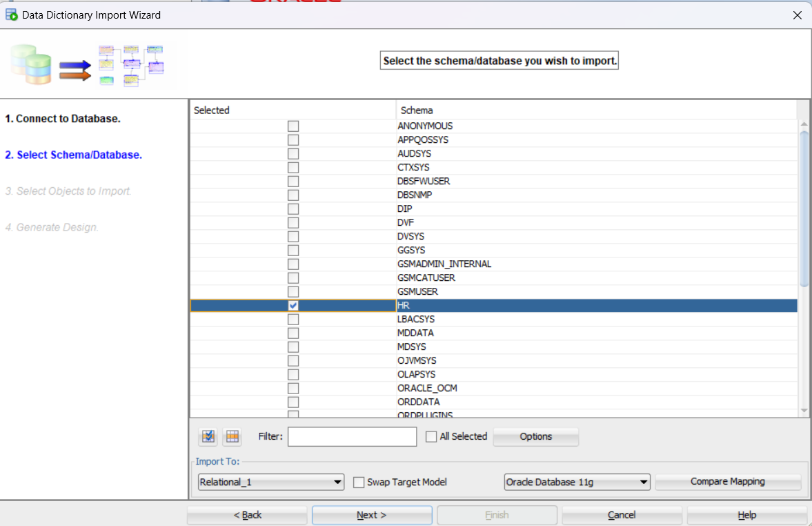Toggle Swap Target Model checkbox
The image size is (812, 526).
[359, 483]
